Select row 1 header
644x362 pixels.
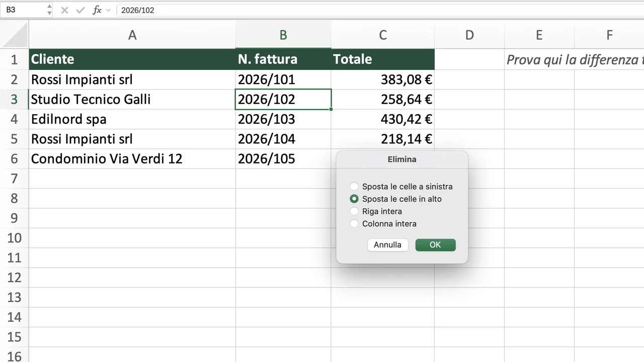point(14,59)
